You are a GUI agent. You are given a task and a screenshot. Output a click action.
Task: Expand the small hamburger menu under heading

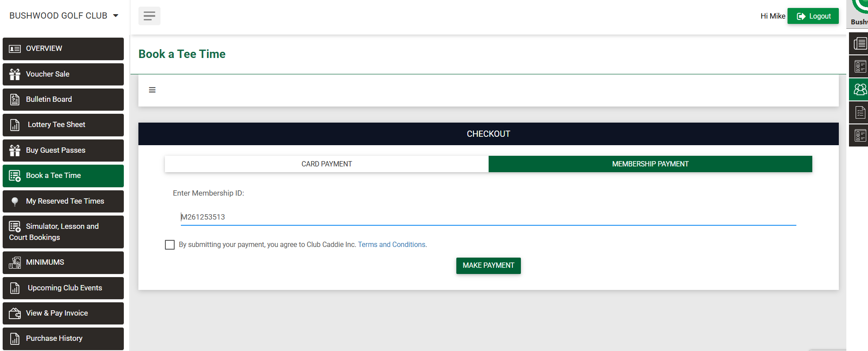(x=152, y=90)
